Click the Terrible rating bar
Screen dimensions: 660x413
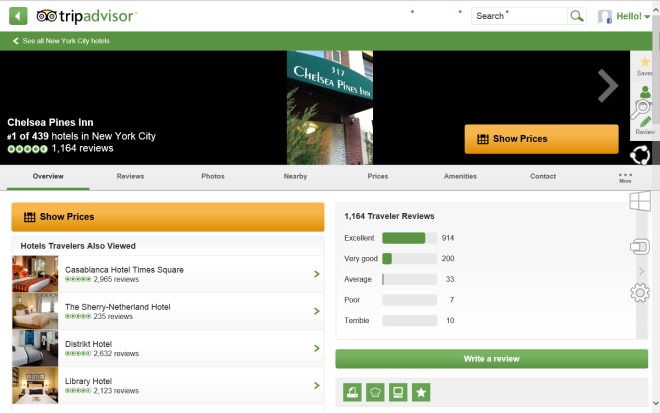pyautogui.click(x=409, y=320)
